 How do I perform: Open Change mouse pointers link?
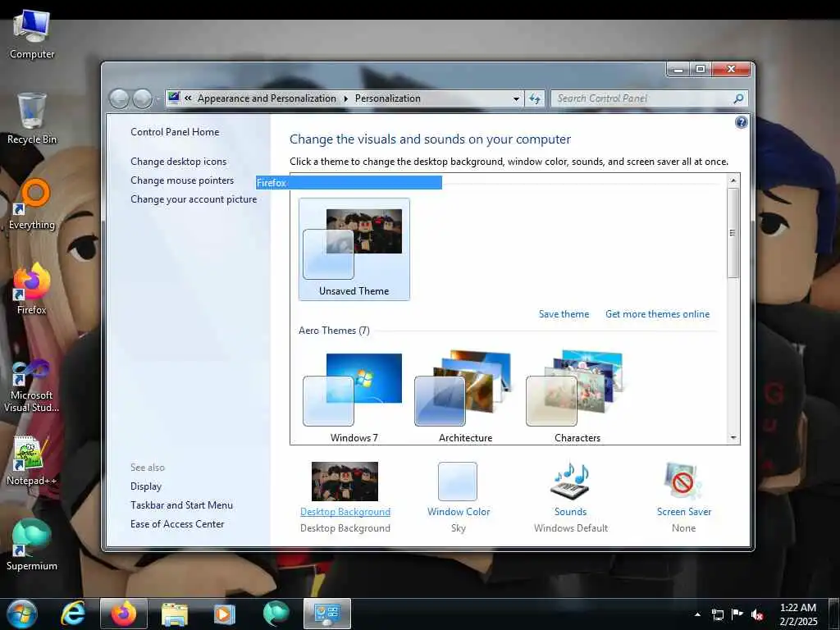pyautogui.click(x=182, y=180)
